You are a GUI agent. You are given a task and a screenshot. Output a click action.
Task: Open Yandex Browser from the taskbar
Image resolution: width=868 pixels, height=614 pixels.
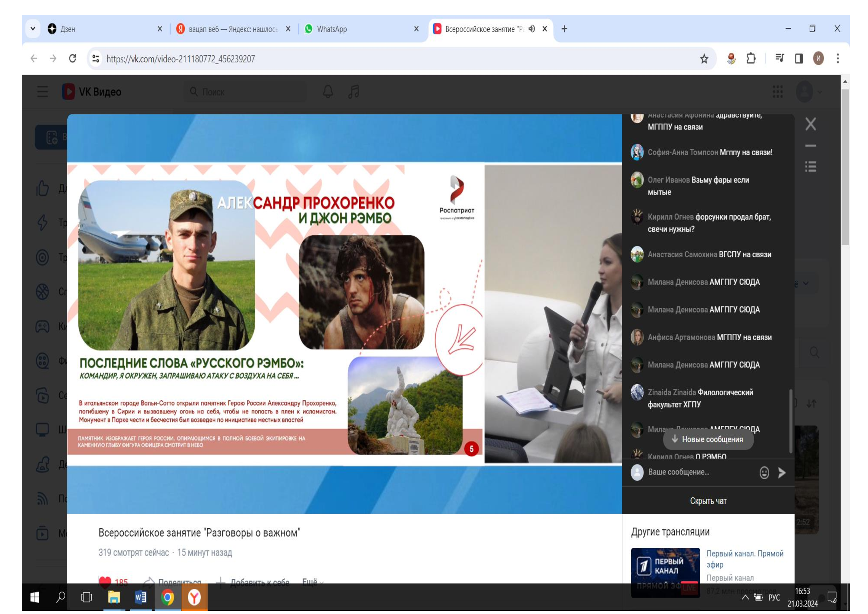(x=194, y=597)
